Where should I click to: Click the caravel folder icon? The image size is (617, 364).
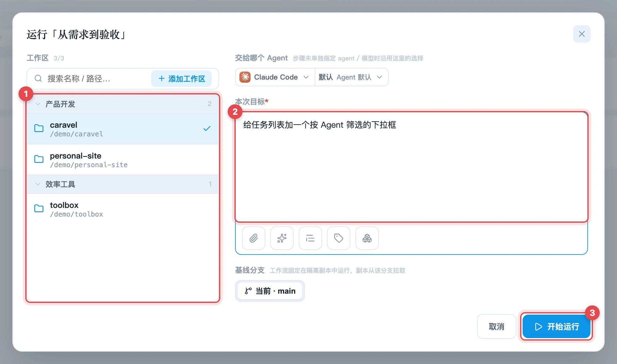click(39, 128)
